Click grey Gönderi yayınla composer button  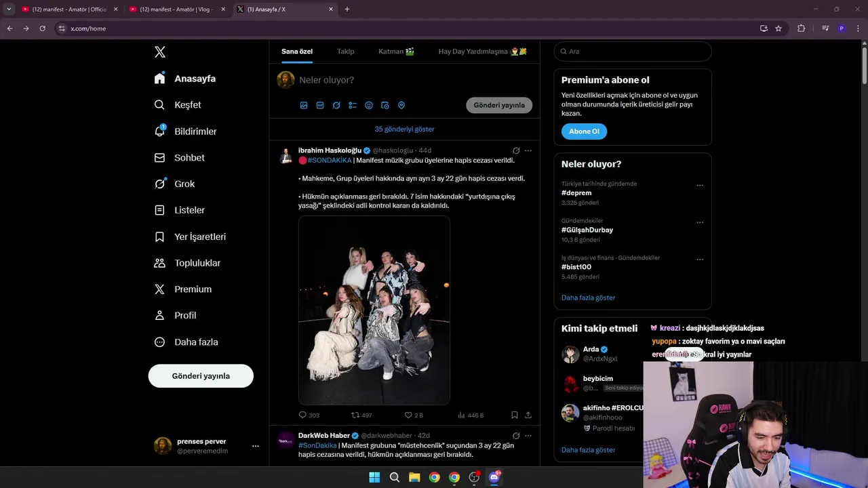(x=499, y=105)
